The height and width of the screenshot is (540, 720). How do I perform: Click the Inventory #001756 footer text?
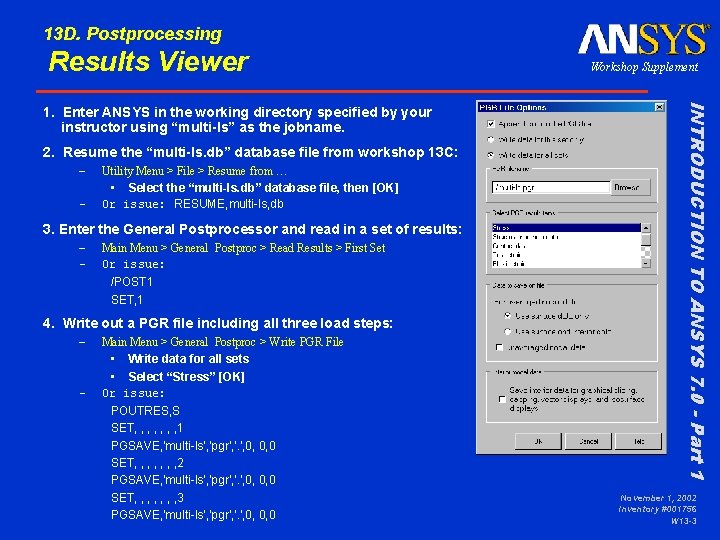tap(657, 509)
